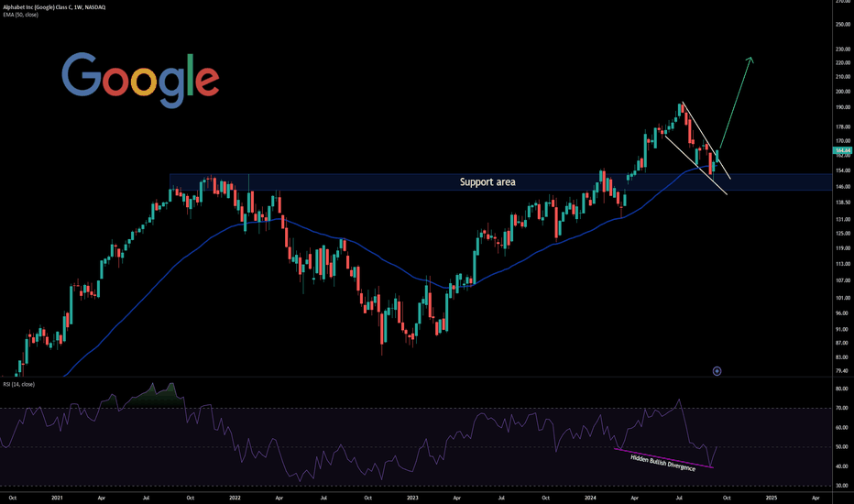
Task: Click the Hidden Bullish Divergence annotation text
Action: (662, 463)
